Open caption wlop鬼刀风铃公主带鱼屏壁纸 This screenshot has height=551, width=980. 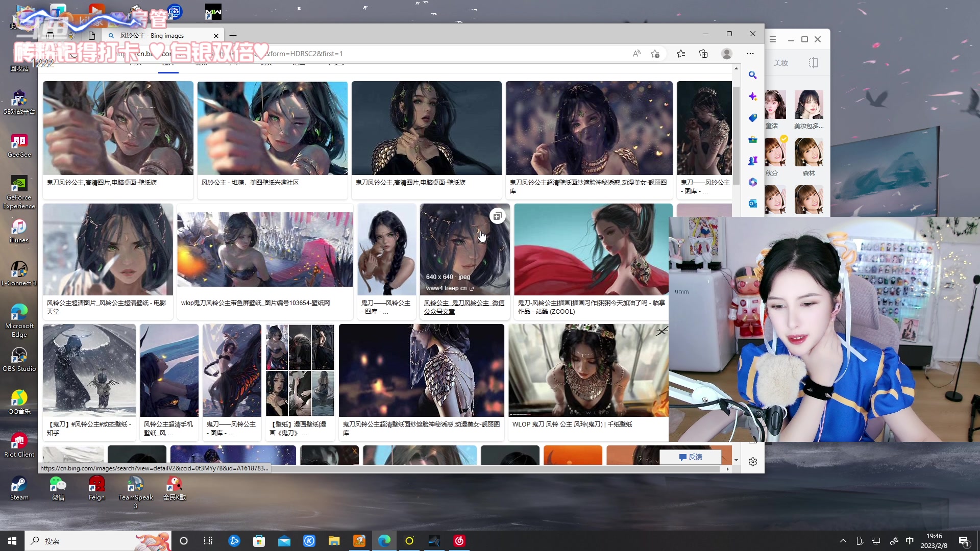click(255, 303)
